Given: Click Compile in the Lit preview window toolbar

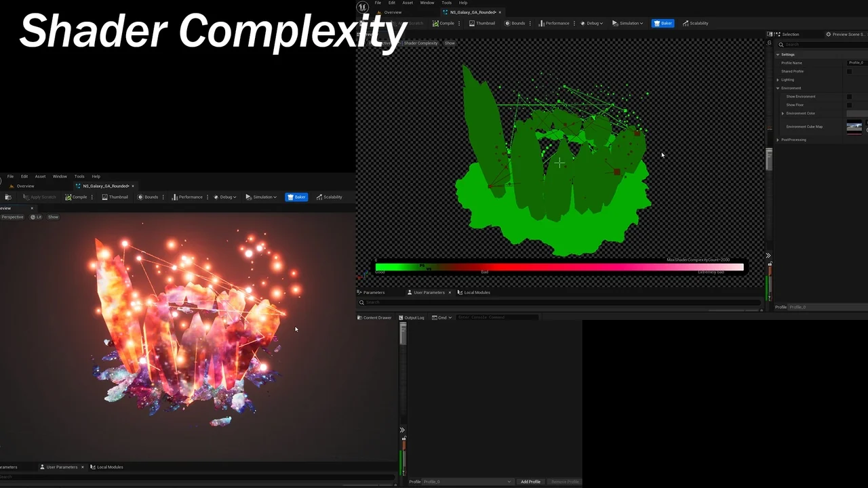Looking at the screenshot, I should pos(76,197).
